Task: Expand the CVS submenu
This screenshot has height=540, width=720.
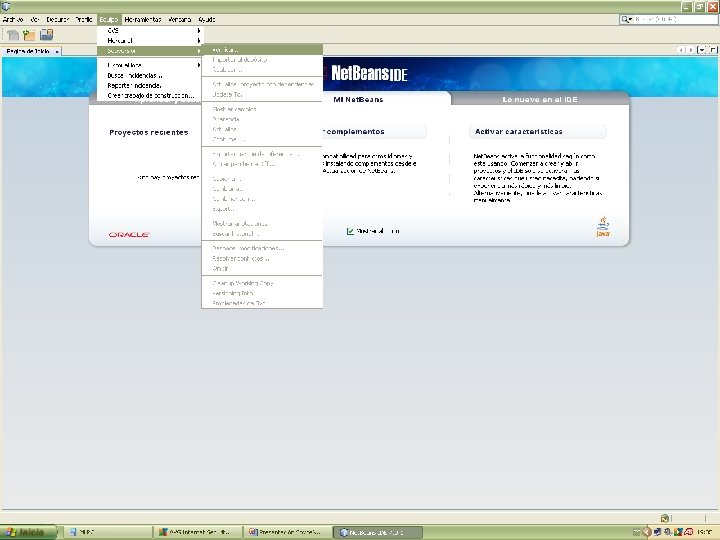Action: (x=150, y=30)
